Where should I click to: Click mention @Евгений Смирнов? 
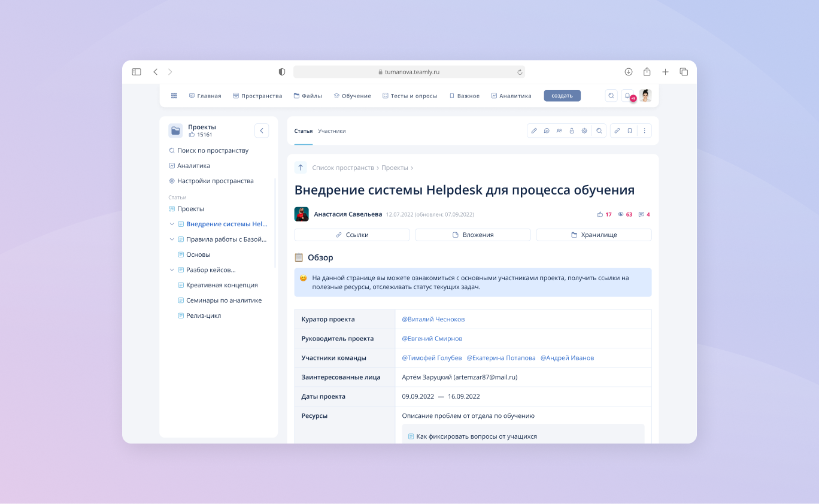432,339
